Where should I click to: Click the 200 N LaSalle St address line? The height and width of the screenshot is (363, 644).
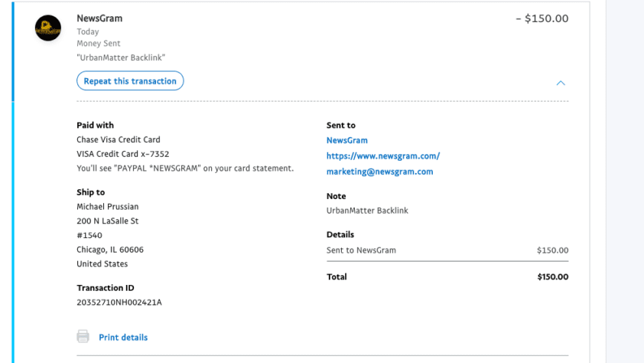[107, 221]
